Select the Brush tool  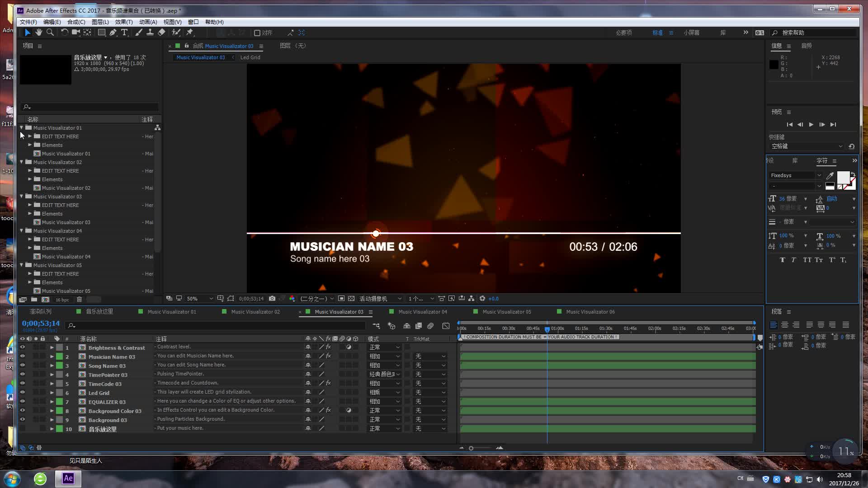(139, 33)
